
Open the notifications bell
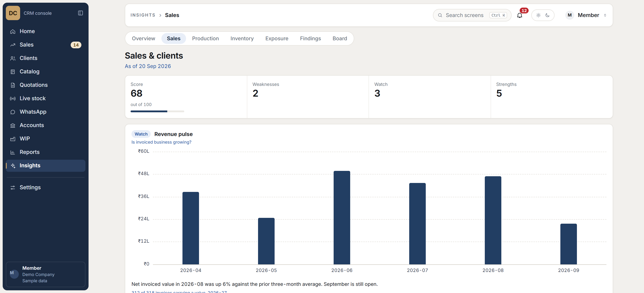click(519, 15)
